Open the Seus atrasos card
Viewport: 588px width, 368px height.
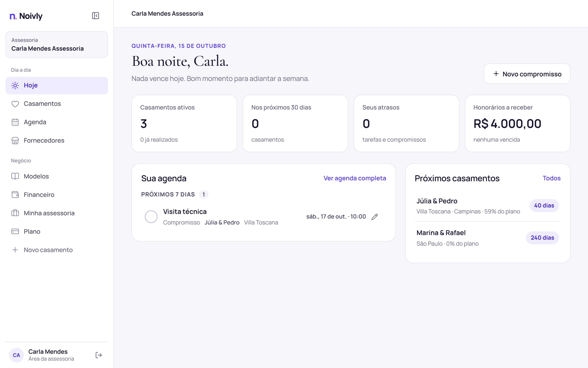[x=407, y=124]
